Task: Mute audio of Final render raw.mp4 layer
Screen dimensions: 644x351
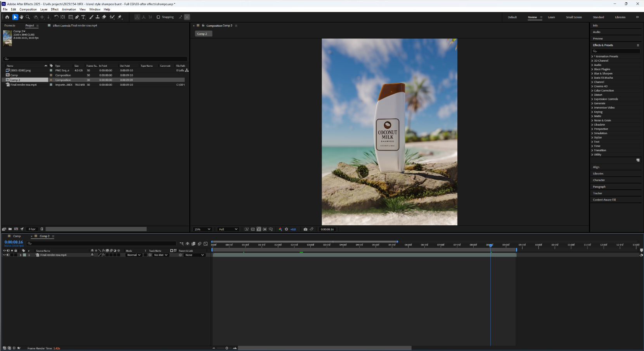Action: (x=8, y=255)
